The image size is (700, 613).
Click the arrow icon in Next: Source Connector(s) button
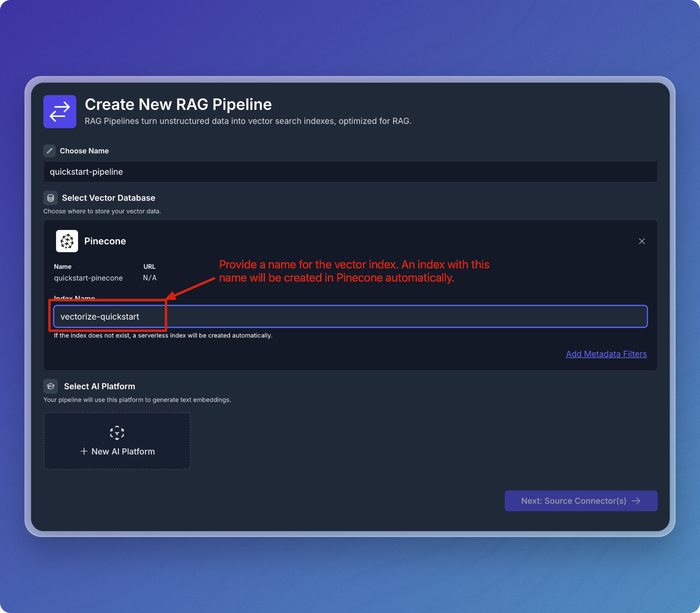click(636, 501)
